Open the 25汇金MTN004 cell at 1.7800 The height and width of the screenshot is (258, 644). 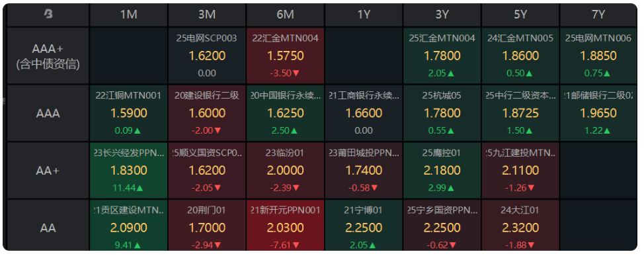pyautogui.click(x=442, y=56)
